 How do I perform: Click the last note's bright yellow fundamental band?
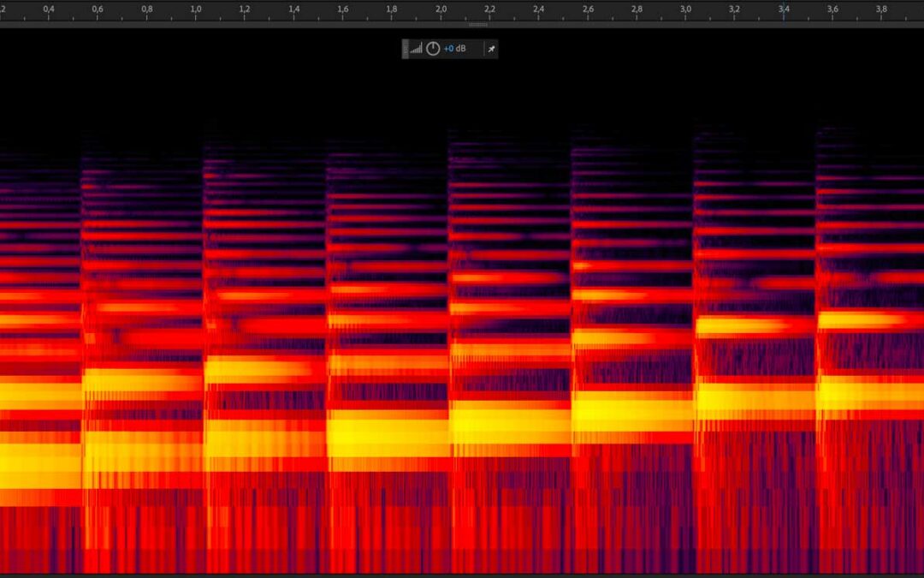coord(868,394)
